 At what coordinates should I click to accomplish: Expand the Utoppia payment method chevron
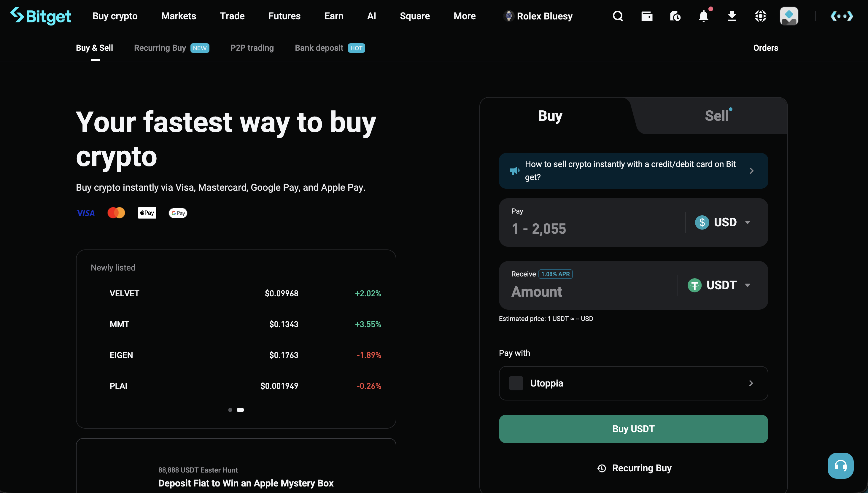[x=751, y=383]
